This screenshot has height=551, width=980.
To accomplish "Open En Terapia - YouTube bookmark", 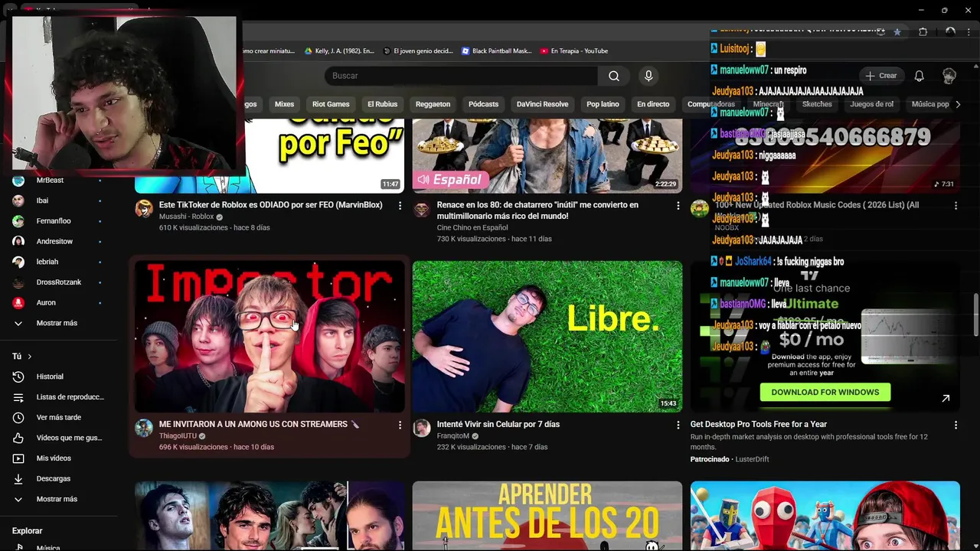I will coord(573,51).
